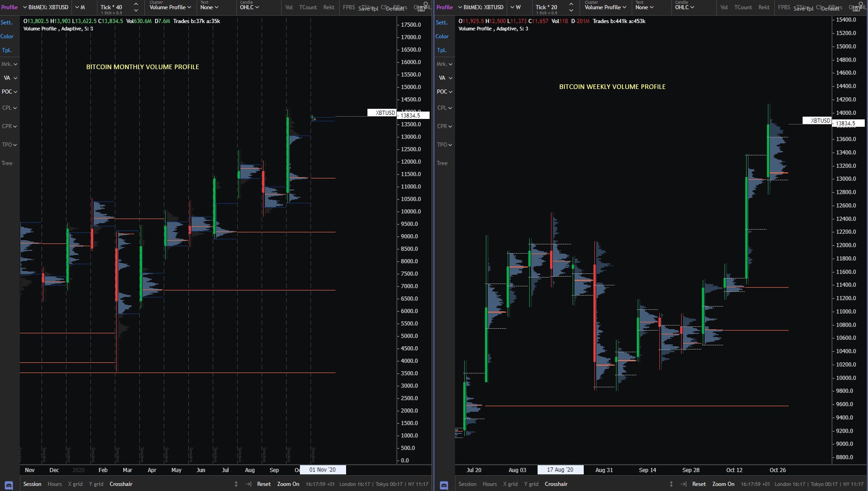Open Discord icon in left chart panel
This screenshot has height=491, width=868.
9,485
